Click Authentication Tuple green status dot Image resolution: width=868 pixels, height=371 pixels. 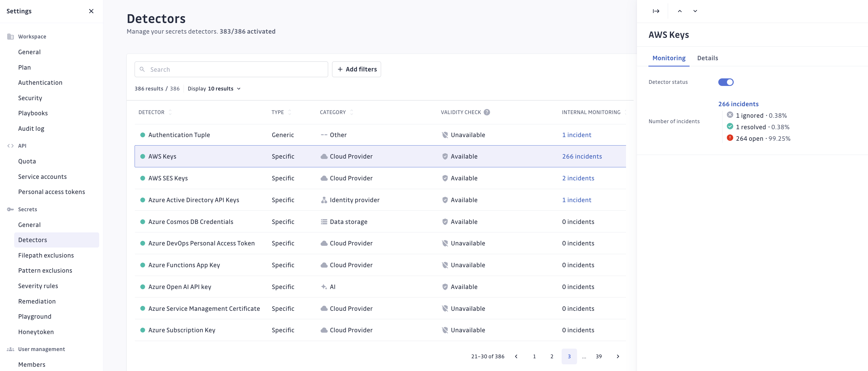click(x=142, y=135)
